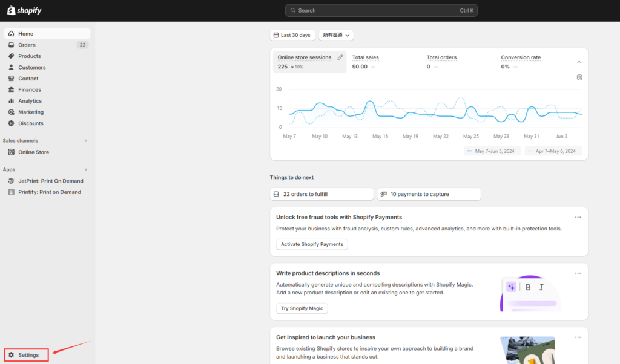Click the Printify app icon
The width and height of the screenshot is (620, 364).
tap(11, 192)
